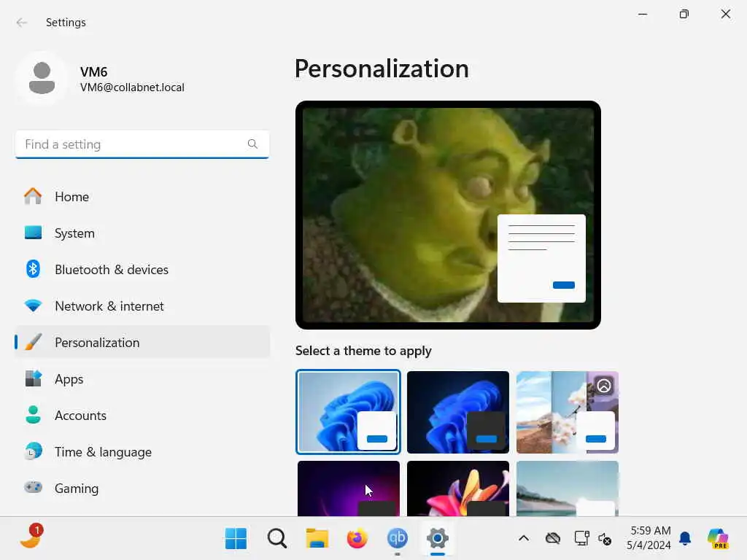Screen dimensions: 747x560
Task: Open Time & language settings
Action: tap(142, 452)
